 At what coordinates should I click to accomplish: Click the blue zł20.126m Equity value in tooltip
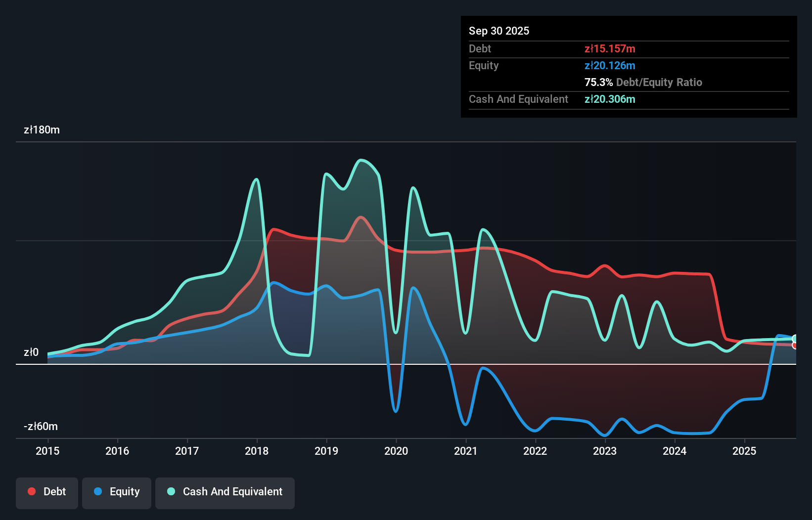(610, 65)
